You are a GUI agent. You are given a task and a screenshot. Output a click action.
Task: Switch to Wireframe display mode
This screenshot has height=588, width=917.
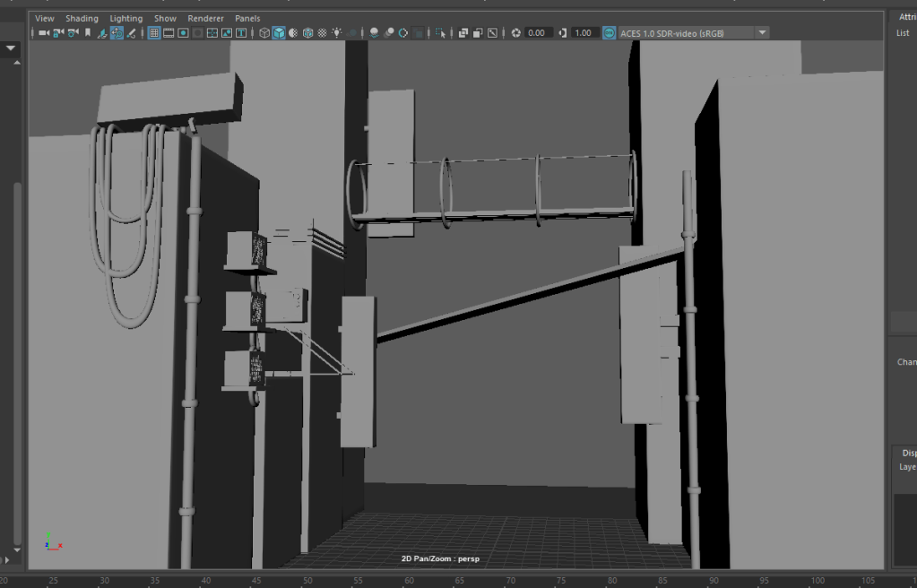[264, 33]
